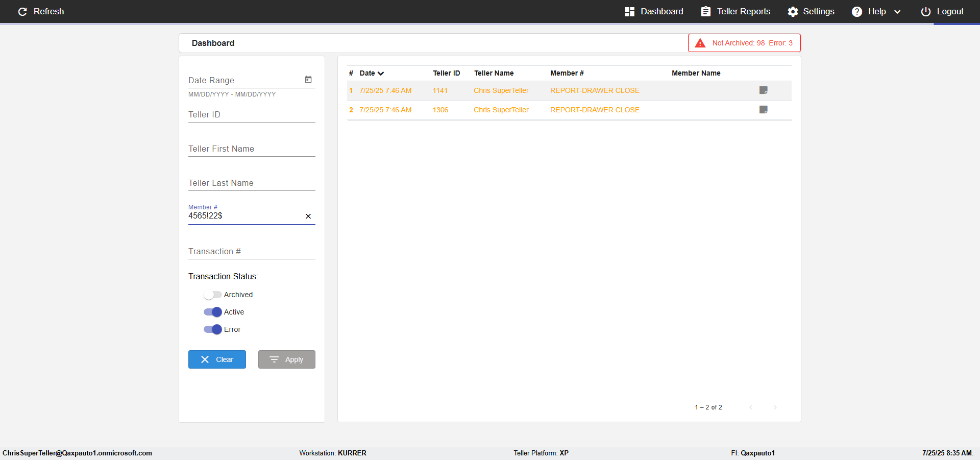Click Teller ID 1141 cell

pos(440,90)
